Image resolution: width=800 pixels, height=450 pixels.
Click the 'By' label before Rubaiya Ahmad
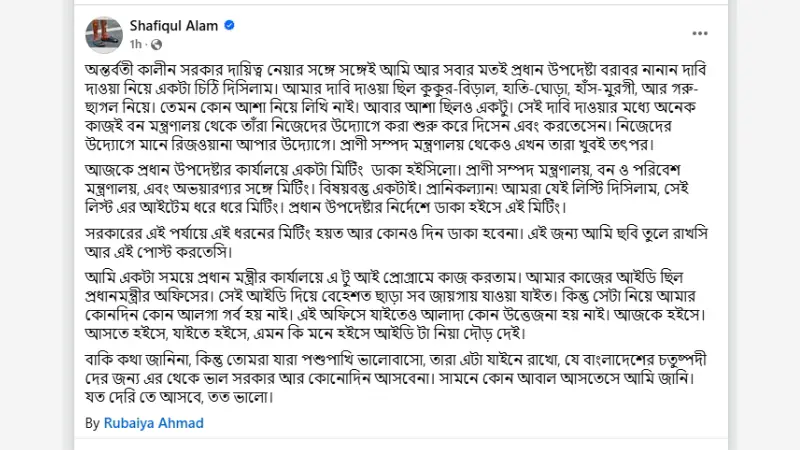92,423
